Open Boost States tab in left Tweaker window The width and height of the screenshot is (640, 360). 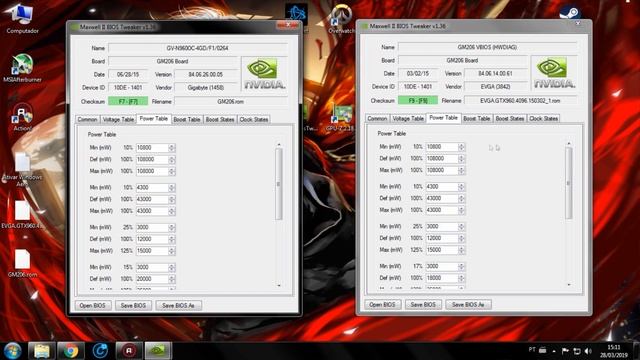(x=220, y=120)
